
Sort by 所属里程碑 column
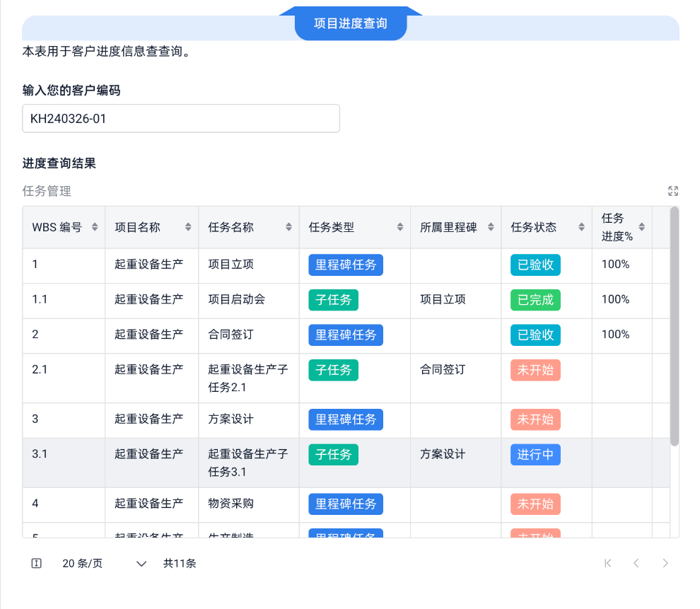coord(491,227)
